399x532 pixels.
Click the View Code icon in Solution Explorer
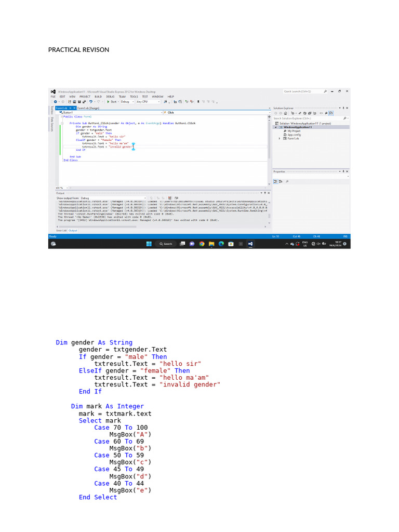321,113
